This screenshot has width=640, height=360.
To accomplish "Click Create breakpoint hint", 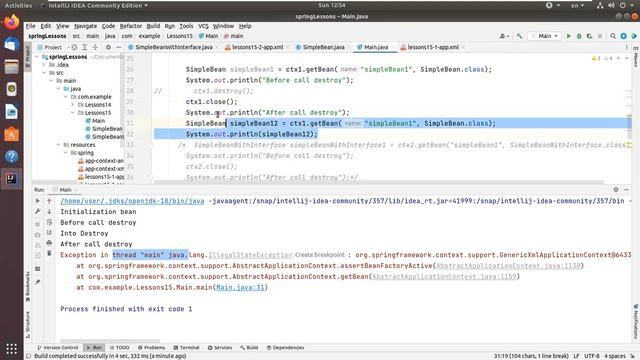I will click(320, 255).
